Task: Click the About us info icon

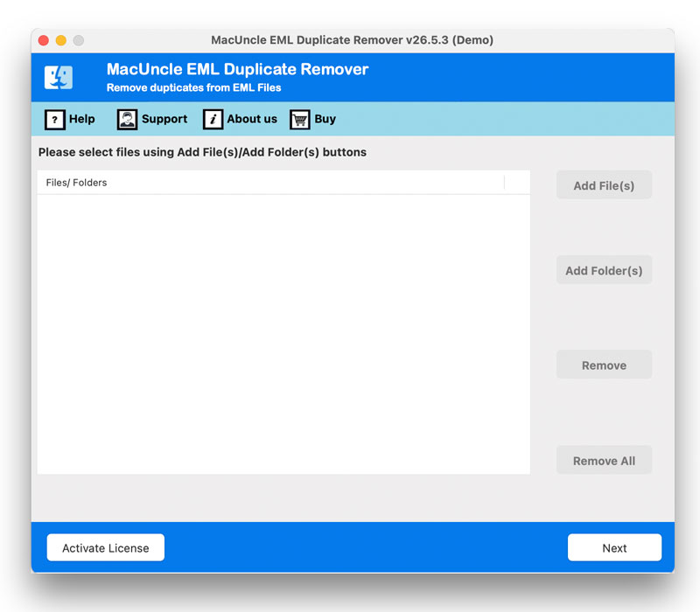Action: point(213,120)
